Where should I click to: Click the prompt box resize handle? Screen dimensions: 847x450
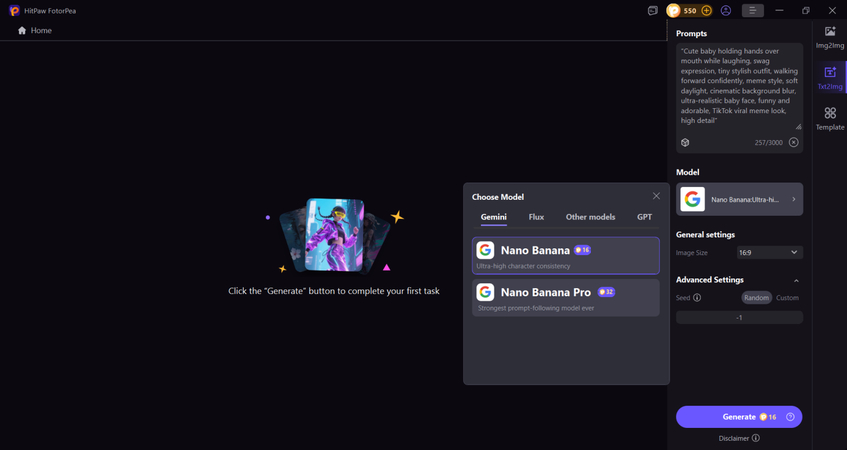click(x=798, y=127)
